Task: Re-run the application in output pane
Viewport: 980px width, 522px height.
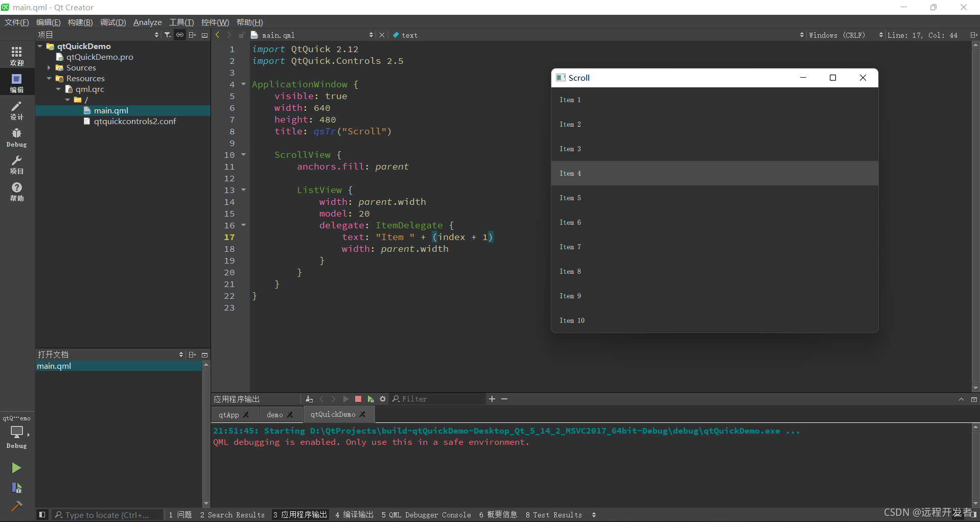Action: point(346,399)
